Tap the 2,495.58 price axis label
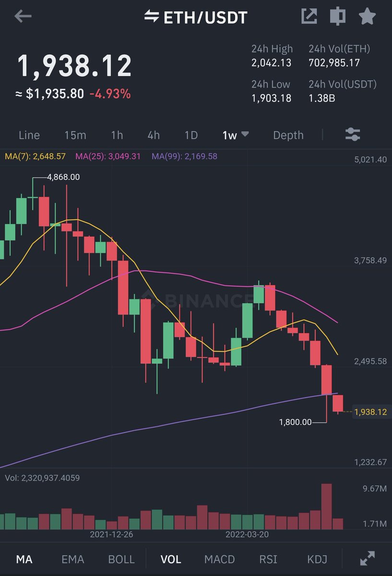The height and width of the screenshot is (576, 392). (x=370, y=361)
